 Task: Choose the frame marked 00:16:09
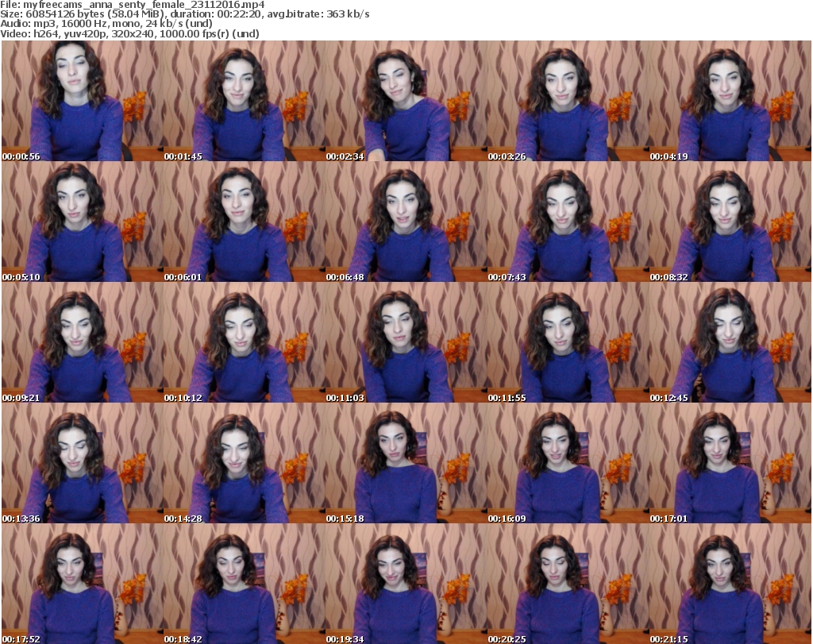pyautogui.click(x=568, y=463)
